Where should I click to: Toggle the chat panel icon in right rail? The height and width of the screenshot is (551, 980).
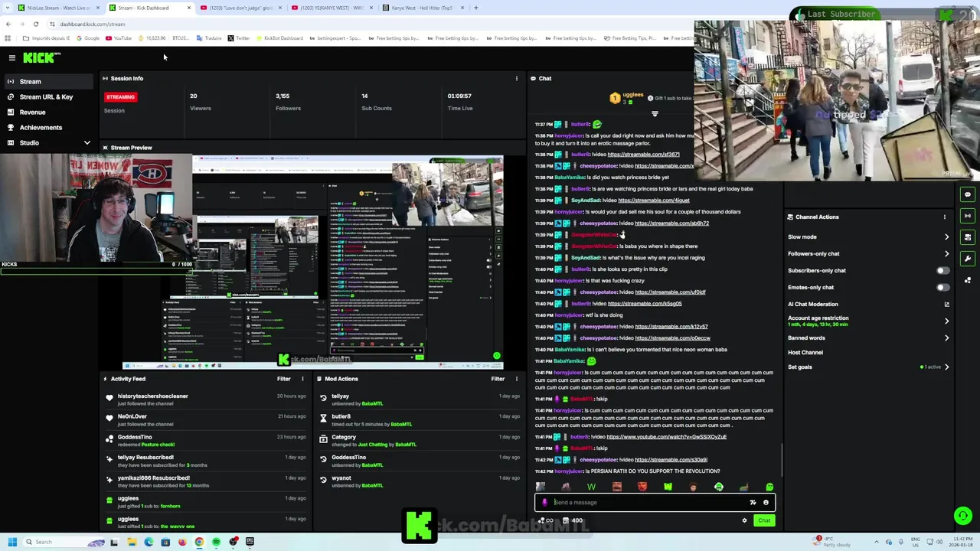pos(968,194)
